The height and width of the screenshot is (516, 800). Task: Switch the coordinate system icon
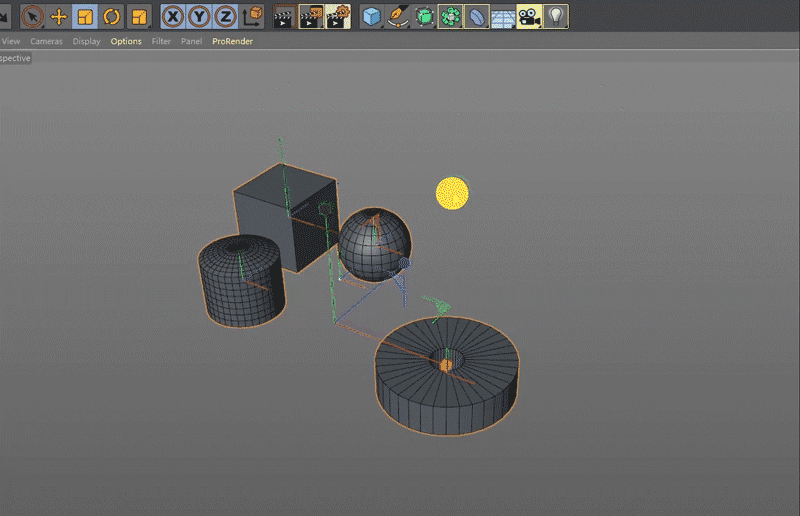tap(252, 17)
